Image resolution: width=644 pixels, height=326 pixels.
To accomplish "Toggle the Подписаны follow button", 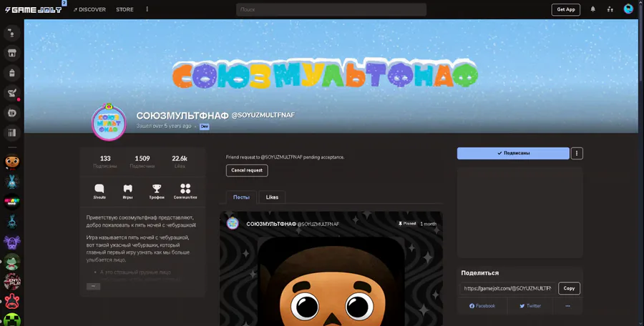I will (x=513, y=153).
